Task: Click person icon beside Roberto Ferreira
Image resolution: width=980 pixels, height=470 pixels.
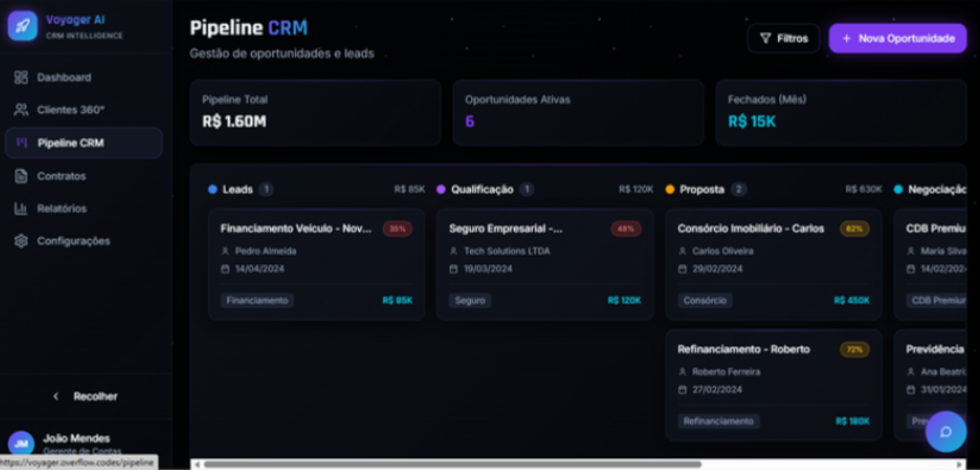Action: [682, 372]
